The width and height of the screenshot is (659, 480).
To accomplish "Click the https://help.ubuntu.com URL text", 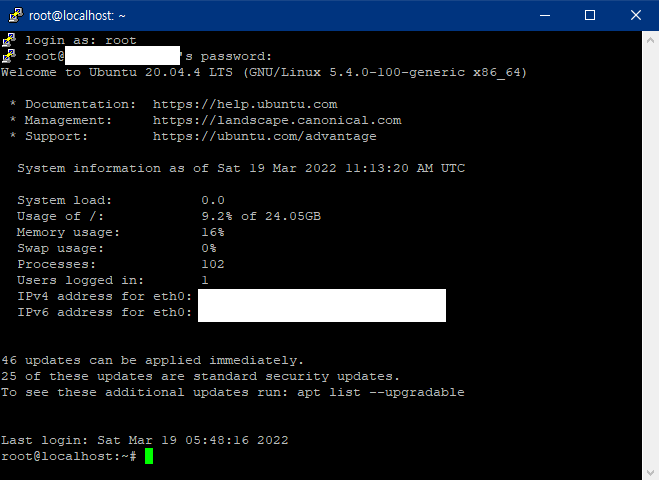I will click(245, 104).
